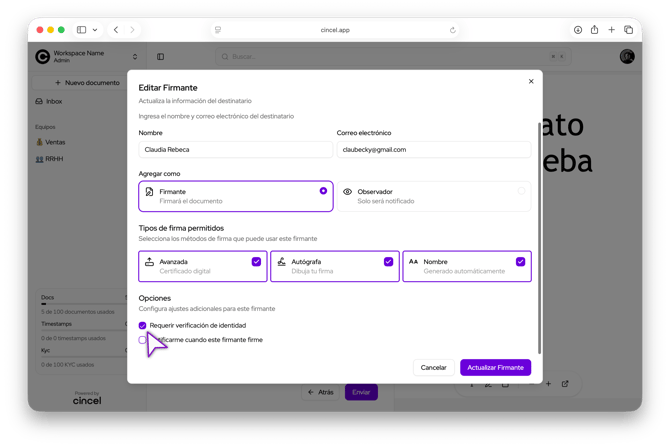670x446 pixels.
Task: Reload the cincel.app page
Action: pos(453,30)
